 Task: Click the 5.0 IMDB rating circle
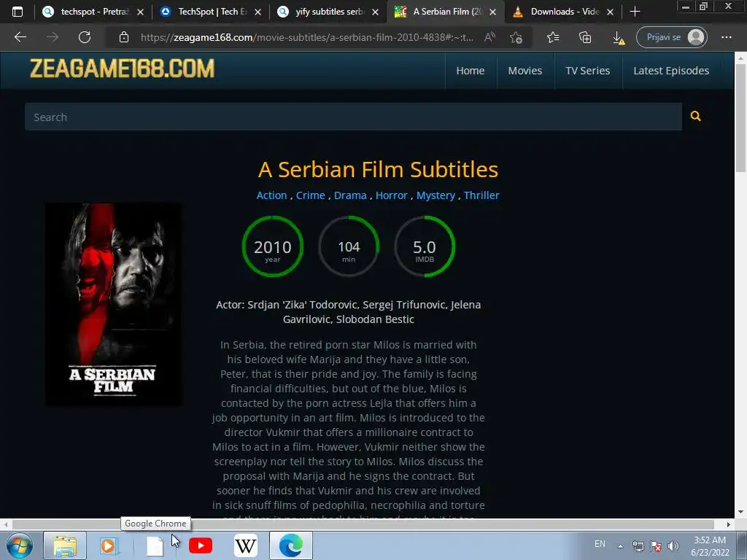425,246
